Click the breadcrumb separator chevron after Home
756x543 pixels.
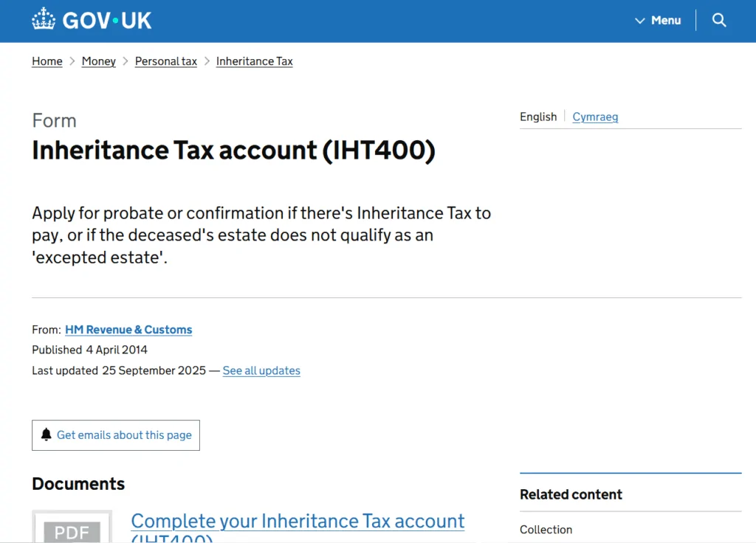tap(70, 61)
